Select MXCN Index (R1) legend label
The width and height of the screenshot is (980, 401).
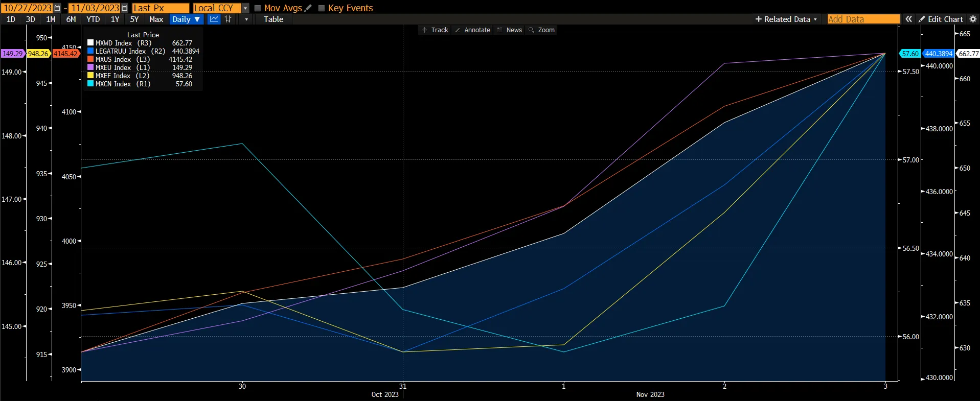pos(123,84)
